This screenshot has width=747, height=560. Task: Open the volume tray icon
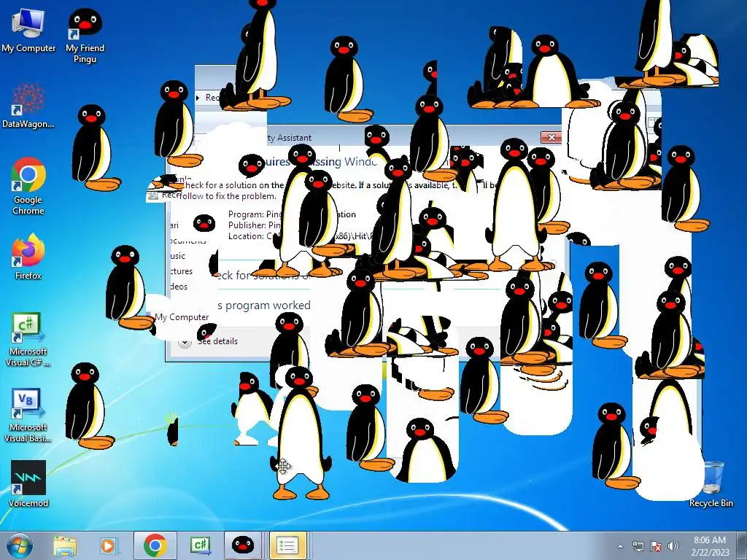(673, 546)
